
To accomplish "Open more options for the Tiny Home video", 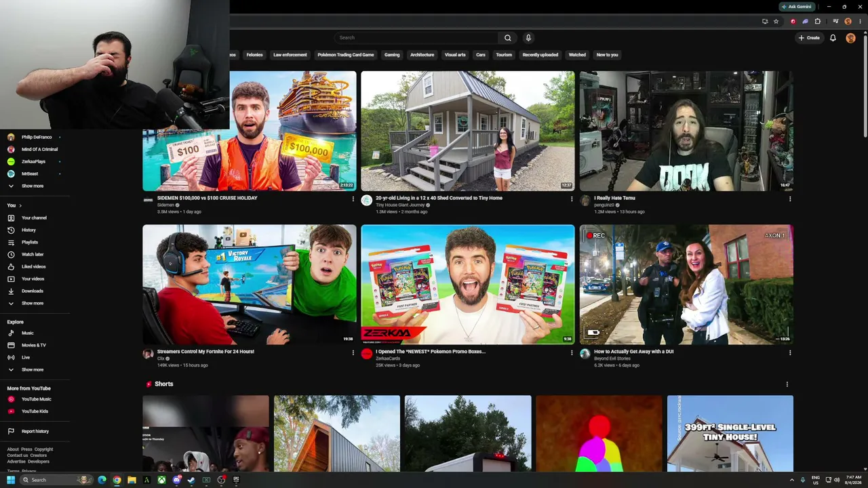I will click(571, 199).
